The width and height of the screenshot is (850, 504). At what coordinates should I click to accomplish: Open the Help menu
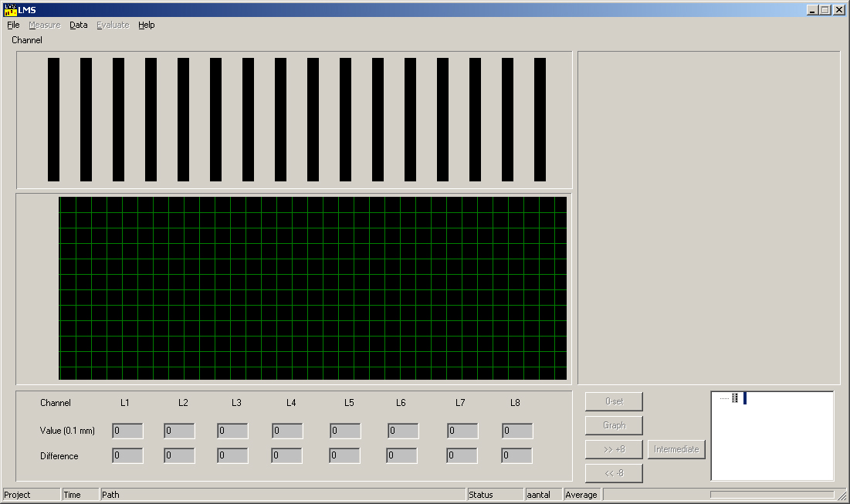146,25
